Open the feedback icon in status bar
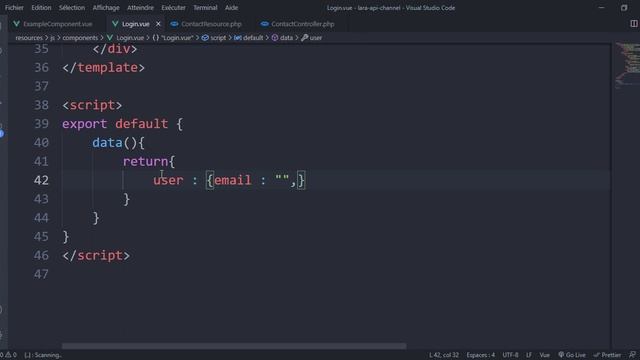This screenshot has height=360, width=640. point(632,355)
